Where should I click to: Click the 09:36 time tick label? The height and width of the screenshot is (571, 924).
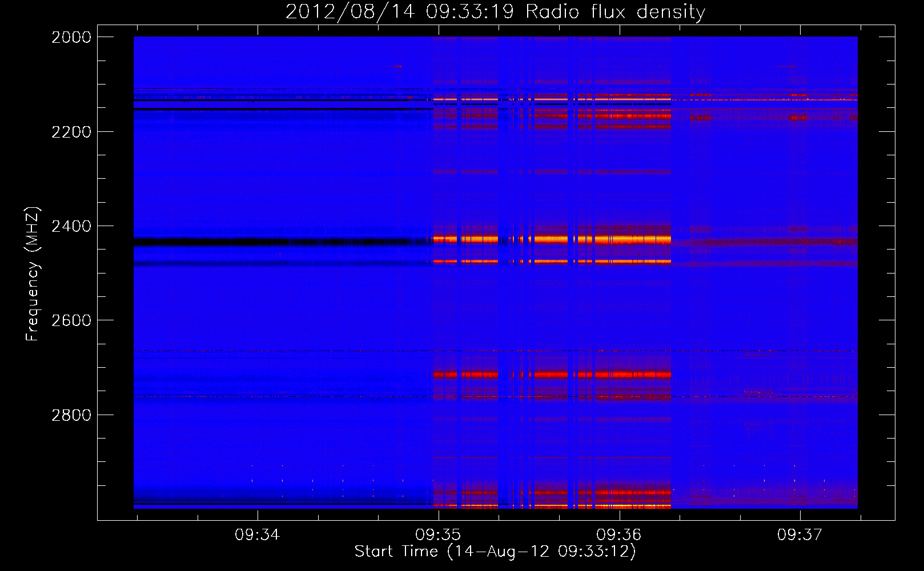[x=619, y=535]
